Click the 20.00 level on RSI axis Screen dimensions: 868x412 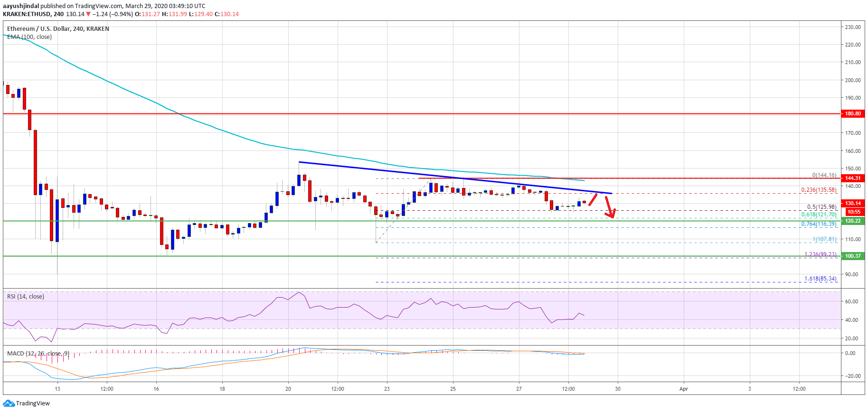pyautogui.click(x=851, y=338)
